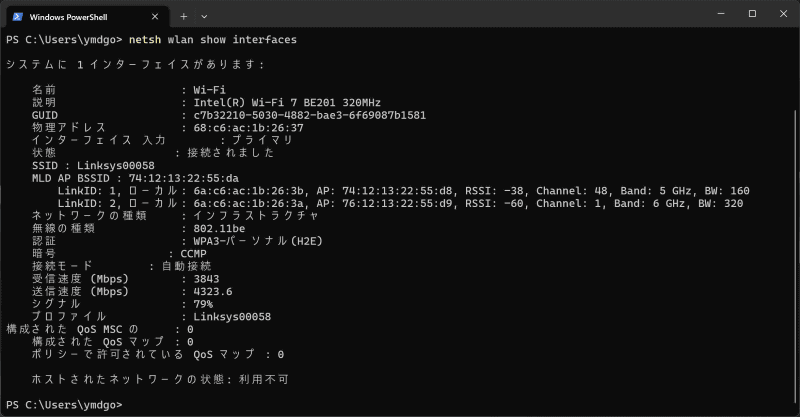Image resolution: width=800 pixels, height=417 pixels.
Task: Expand the new tab profile dropdown chevron
Action: pos(204,17)
